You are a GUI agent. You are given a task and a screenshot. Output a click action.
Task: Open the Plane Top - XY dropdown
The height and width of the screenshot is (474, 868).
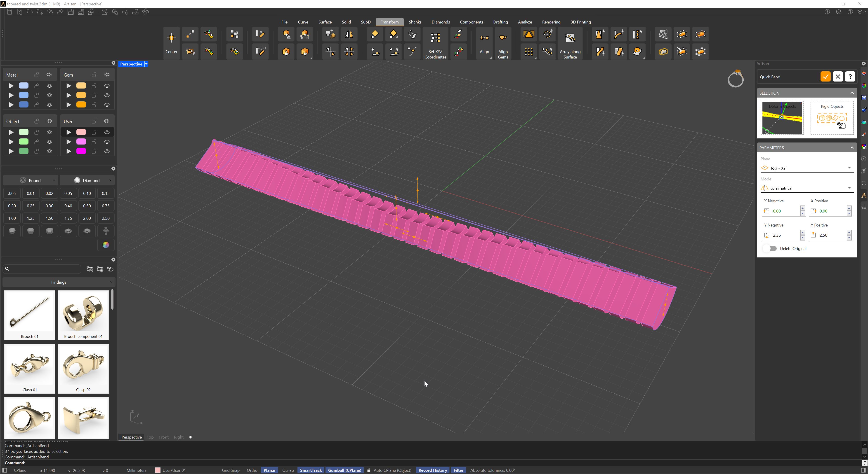coord(807,168)
